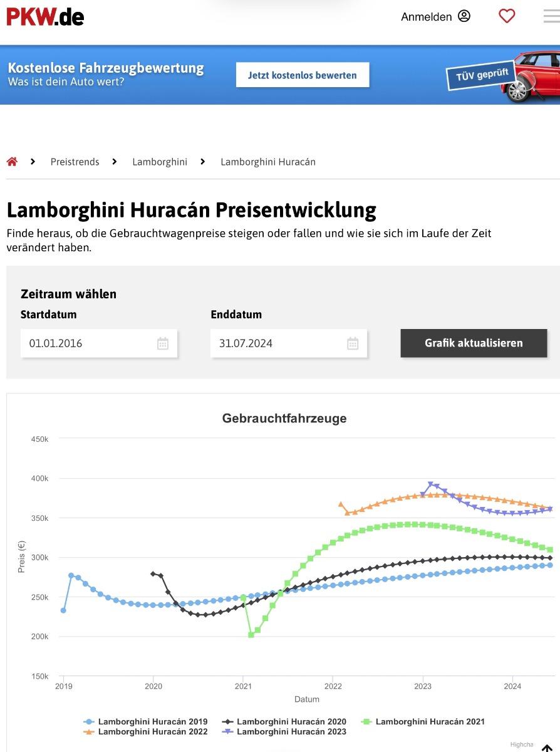Open the Lamborghini breadcrumb link
This screenshot has width=560, height=752.
click(x=160, y=162)
